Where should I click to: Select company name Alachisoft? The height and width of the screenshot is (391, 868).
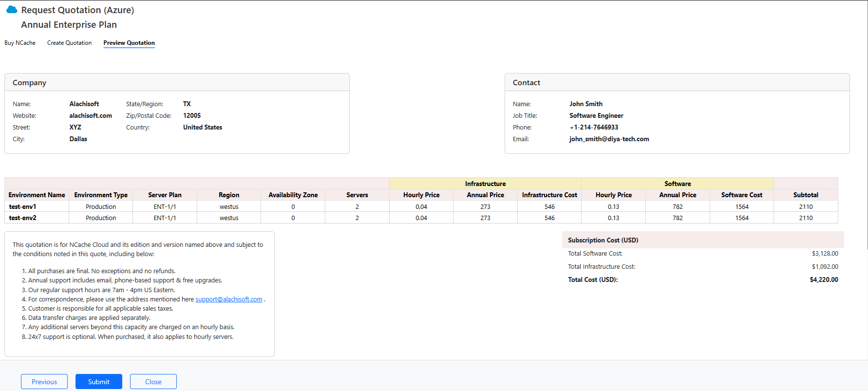coord(84,104)
